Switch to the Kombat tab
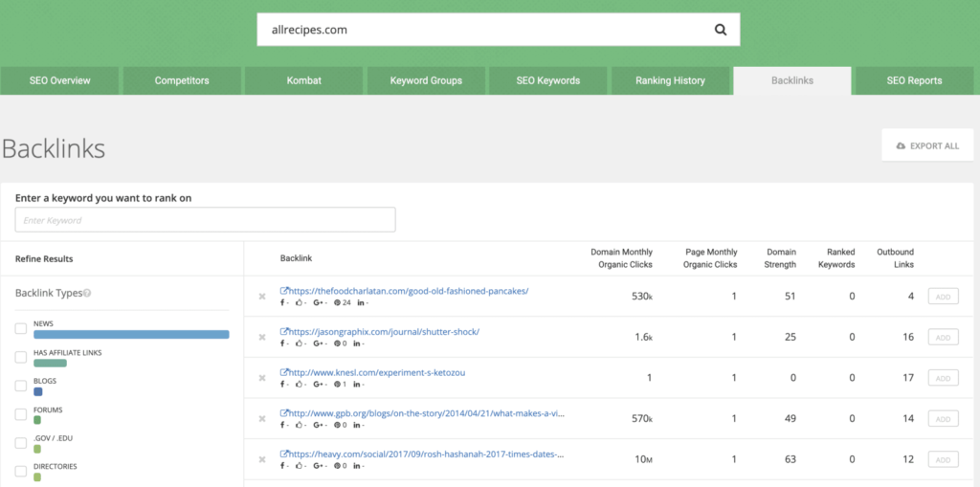The image size is (980, 487). click(303, 80)
